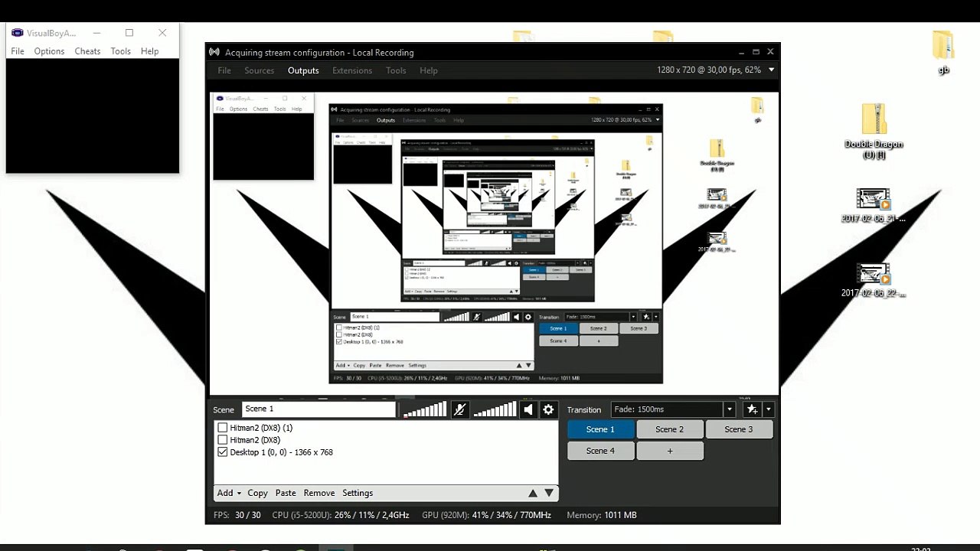Image resolution: width=980 pixels, height=551 pixels.
Task: Click Copy in the sources toolbar
Action: point(257,493)
